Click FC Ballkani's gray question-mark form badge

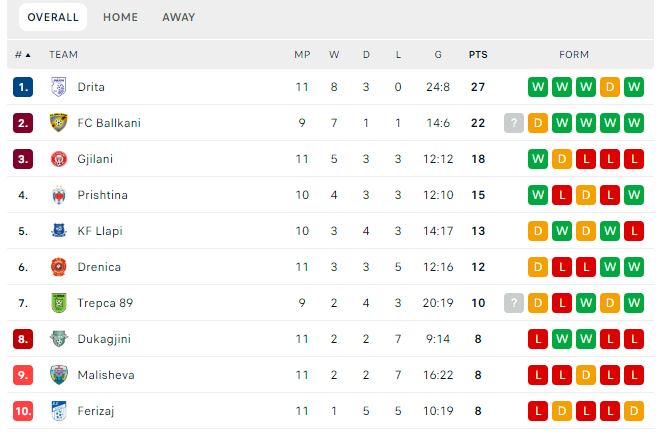point(514,123)
